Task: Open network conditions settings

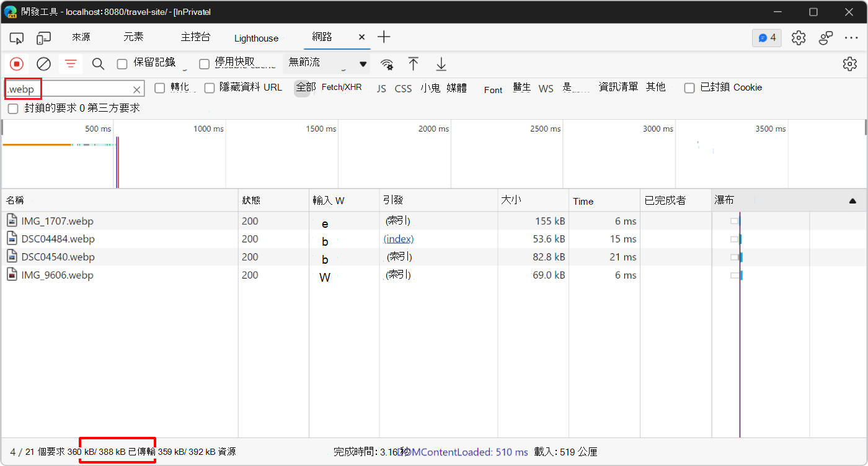Action: pos(387,64)
